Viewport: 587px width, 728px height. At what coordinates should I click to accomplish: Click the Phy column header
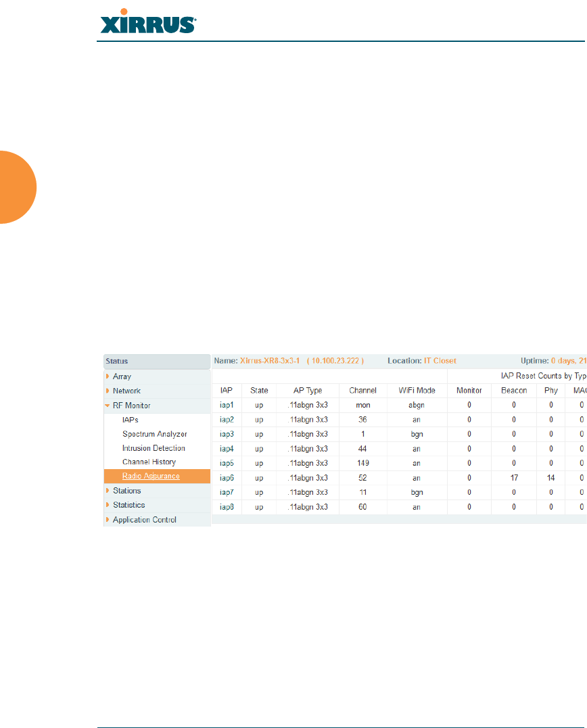click(550, 391)
